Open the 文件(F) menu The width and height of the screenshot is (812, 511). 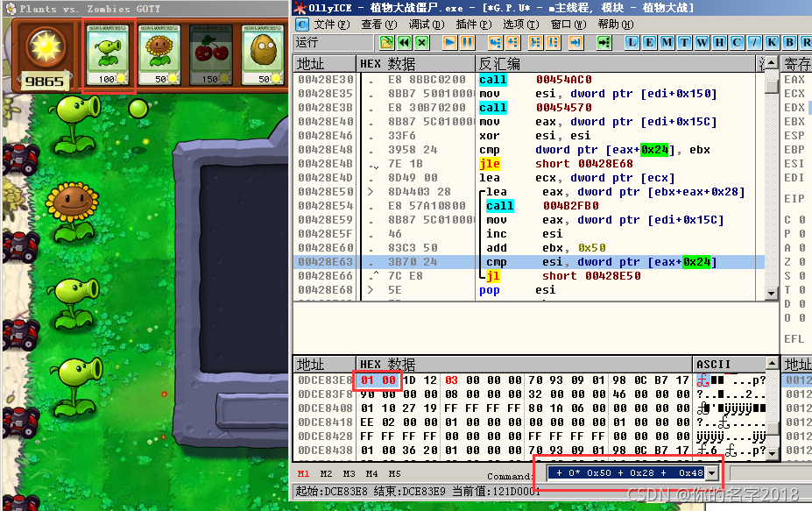[x=332, y=25]
